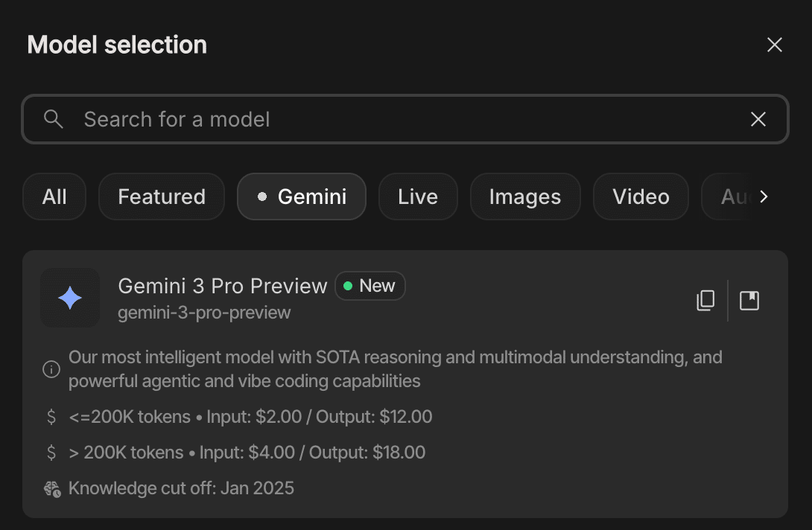
Task: Select the Gemini filter chip
Action: pos(302,197)
